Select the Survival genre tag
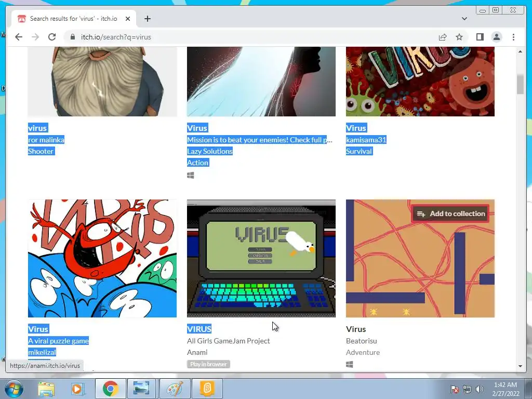532x399 pixels. tap(359, 151)
